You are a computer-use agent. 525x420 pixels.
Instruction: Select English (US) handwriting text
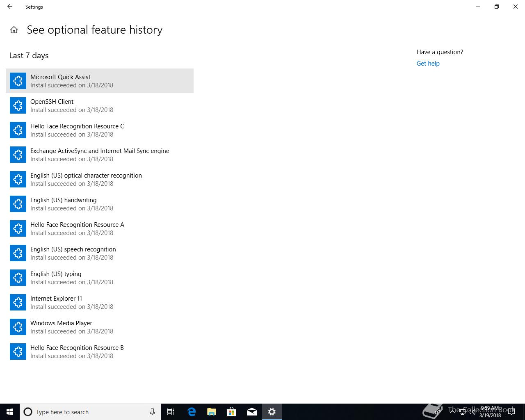(64, 200)
